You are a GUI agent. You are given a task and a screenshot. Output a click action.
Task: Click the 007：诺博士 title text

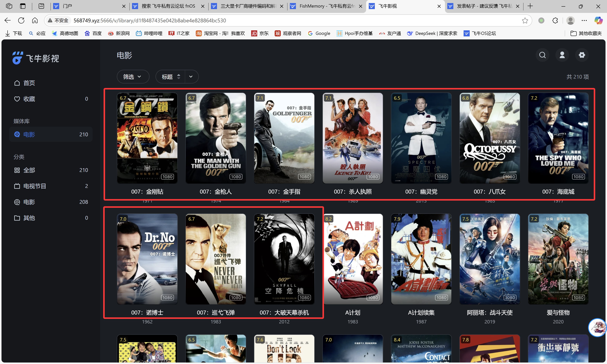pyautogui.click(x=147, y=312)
